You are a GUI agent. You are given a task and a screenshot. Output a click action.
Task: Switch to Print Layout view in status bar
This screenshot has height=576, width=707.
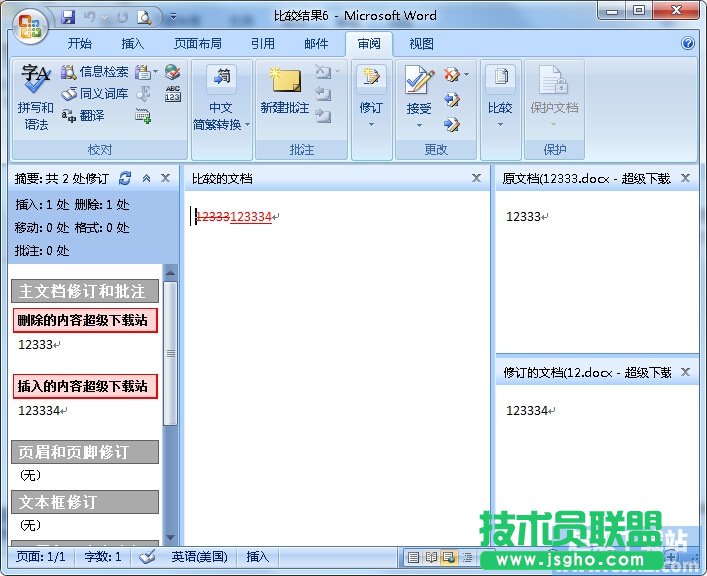(413, 557)
